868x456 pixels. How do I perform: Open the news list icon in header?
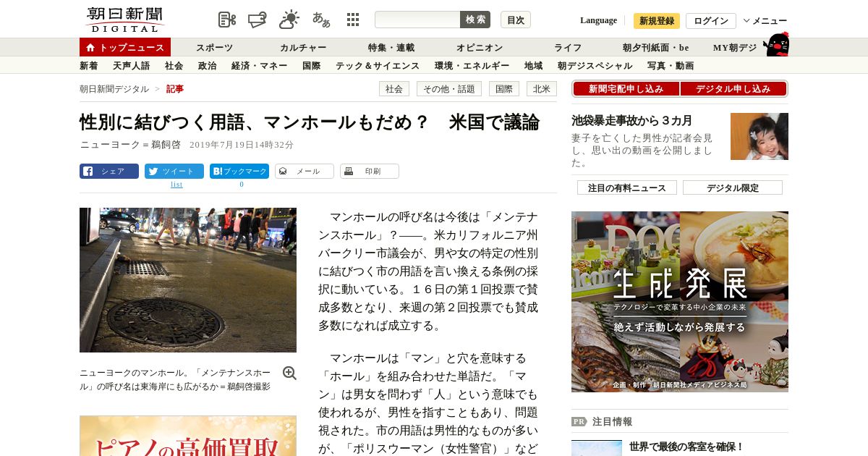tap(227, 20)
